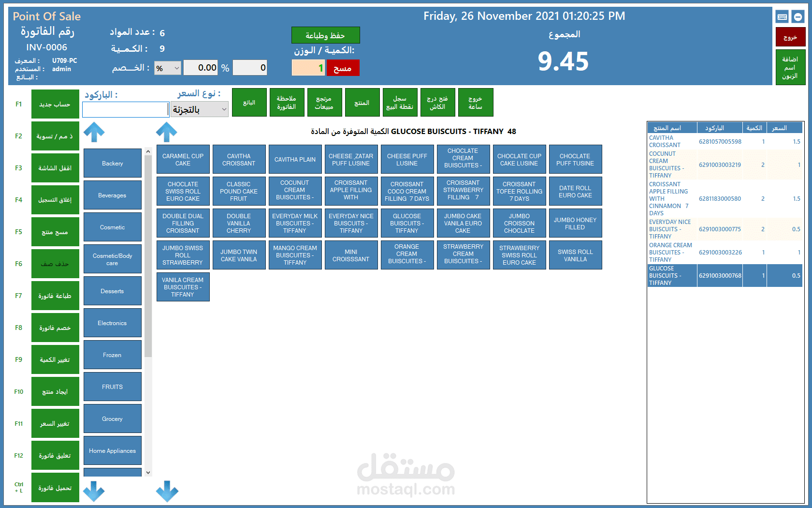Click the discount percent field showing 0.00
812x508 pixels.
click(x=201, y=68)
